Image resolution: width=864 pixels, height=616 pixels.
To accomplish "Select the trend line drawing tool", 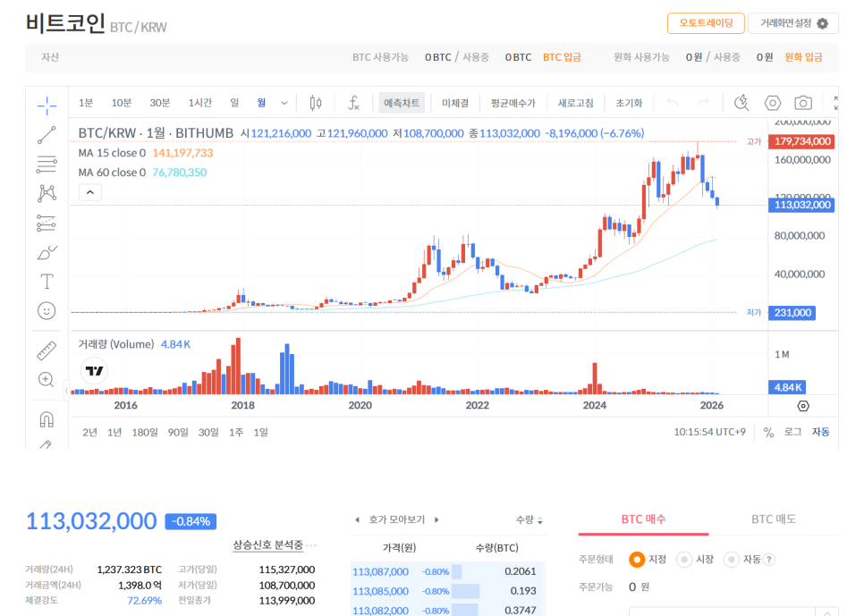I will pyautogui.click(x=47, y=134).
